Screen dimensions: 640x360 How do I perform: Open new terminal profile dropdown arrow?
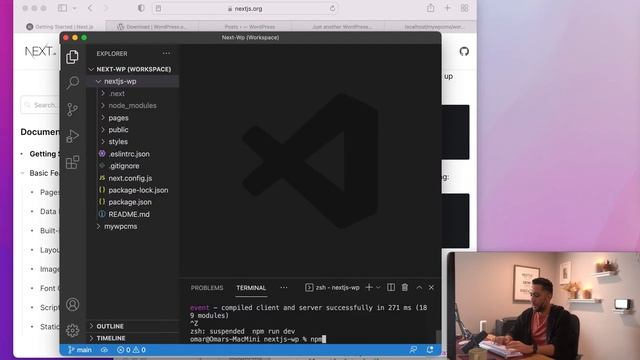coord(378,287)
